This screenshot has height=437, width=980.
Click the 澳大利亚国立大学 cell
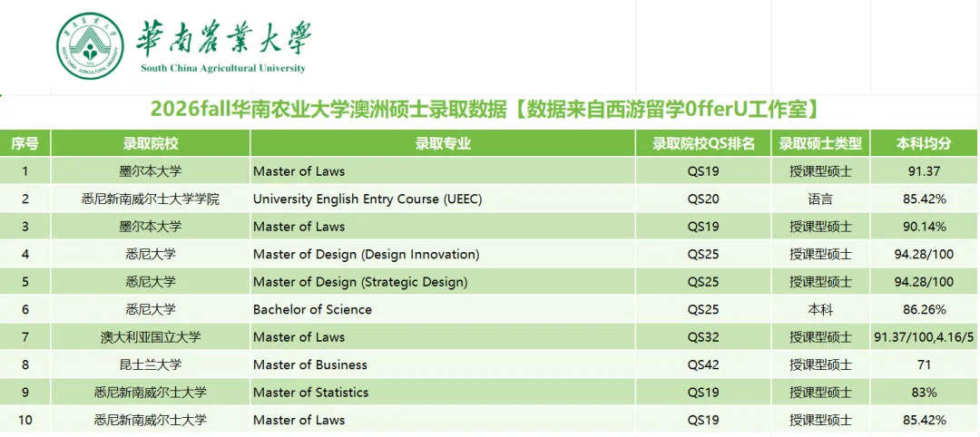point(151,337)
